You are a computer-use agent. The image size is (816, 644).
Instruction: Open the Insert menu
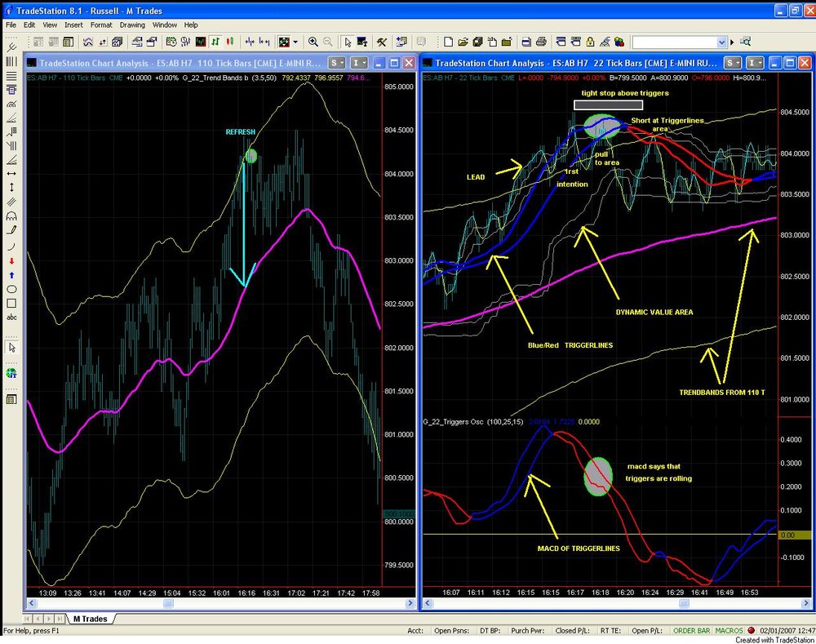click(73, 24)
